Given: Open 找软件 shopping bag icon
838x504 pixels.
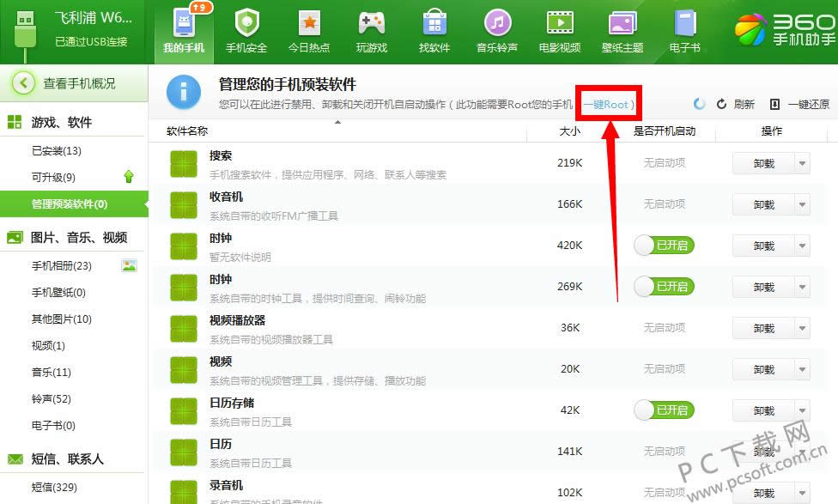Looking at the screenshot, I should click(x=434, y=23).
